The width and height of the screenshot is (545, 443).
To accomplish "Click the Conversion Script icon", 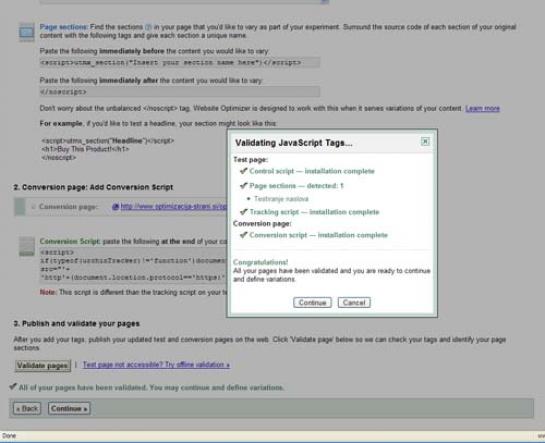I will click(x=27, y=246).
